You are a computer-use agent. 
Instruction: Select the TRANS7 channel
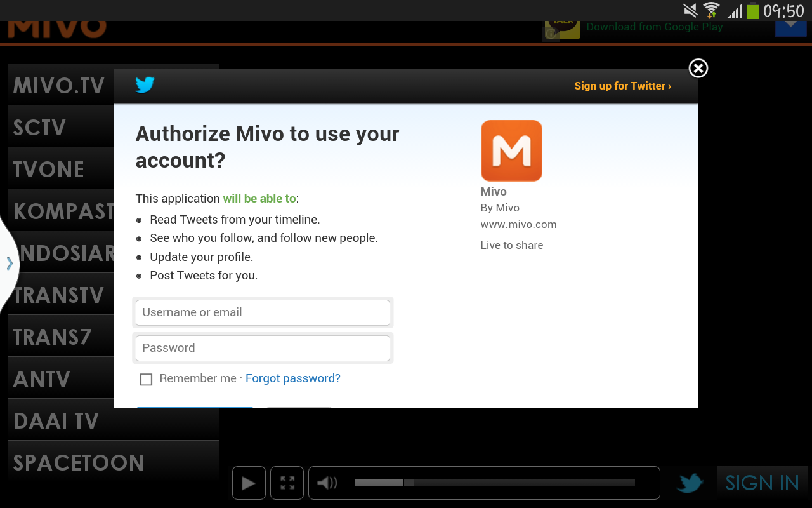61,337
